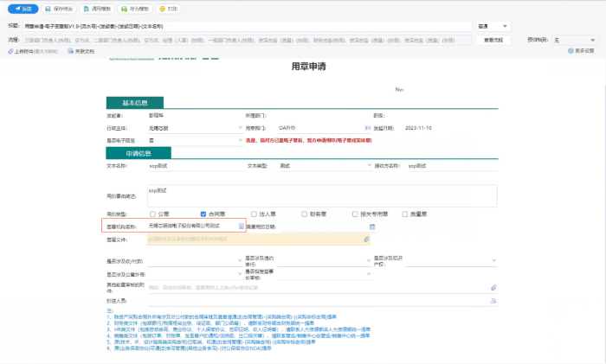Click 保存待发 save draft button
606x364 pixels.
point(59,9)
